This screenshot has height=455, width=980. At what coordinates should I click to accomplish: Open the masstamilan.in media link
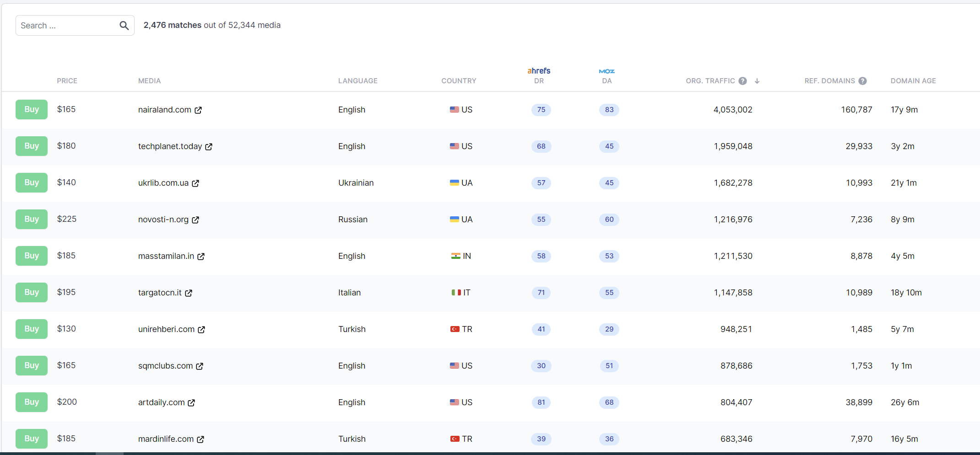pos(166,256)
